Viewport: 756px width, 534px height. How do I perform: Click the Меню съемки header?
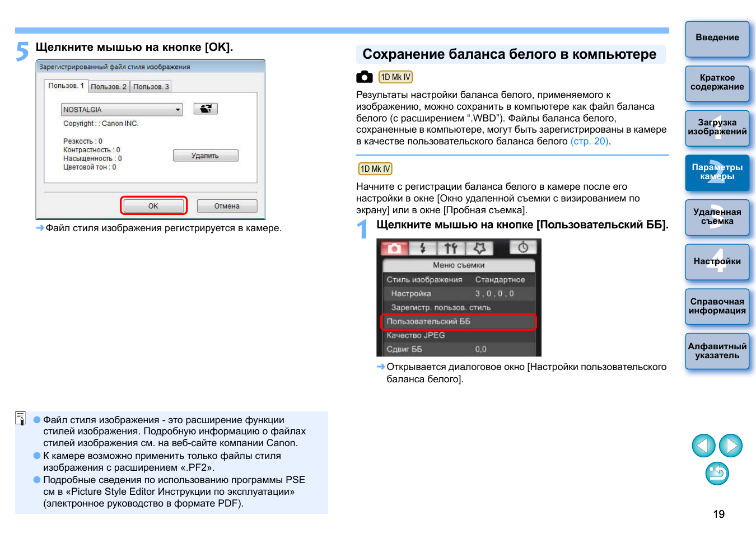(459, 265)
